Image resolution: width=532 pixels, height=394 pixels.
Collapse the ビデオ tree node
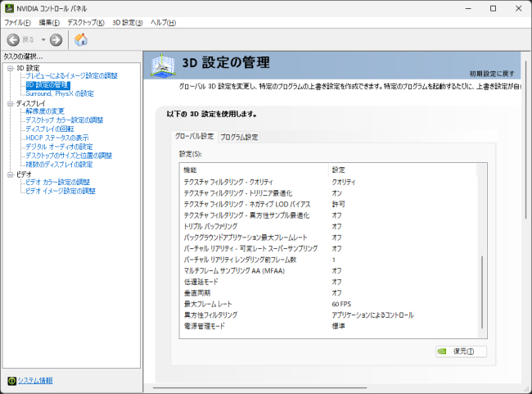click(10, 174)
